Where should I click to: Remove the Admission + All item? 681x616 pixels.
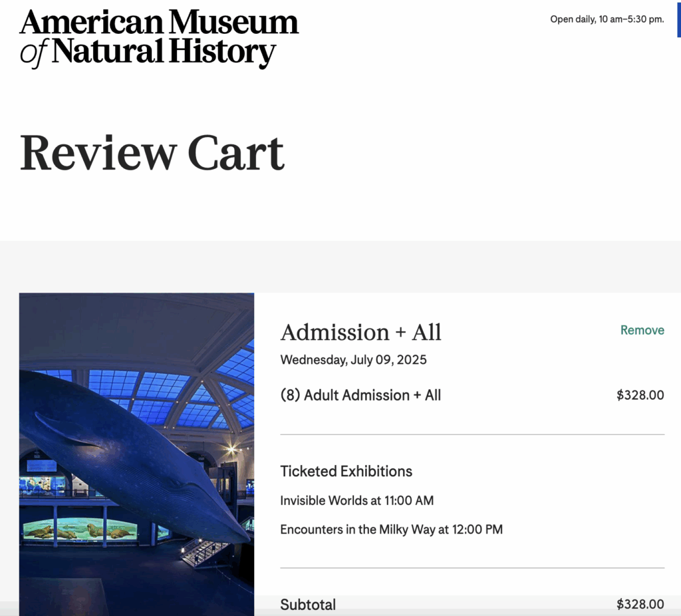pyautogui.click(x=642, y=330)
